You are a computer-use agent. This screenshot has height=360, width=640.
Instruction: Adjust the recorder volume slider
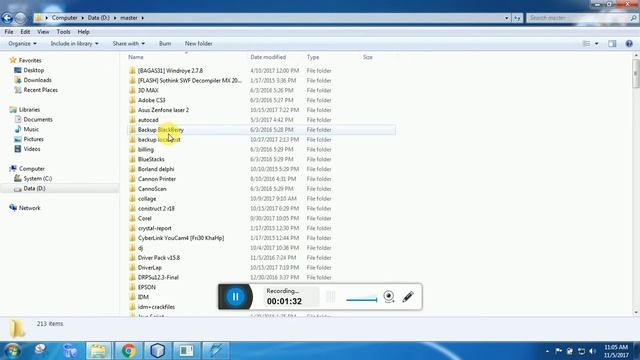click(362, 300)
